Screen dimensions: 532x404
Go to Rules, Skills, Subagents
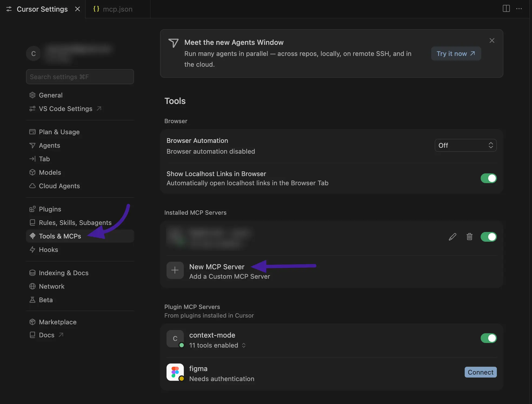click(x=80, y=223)
